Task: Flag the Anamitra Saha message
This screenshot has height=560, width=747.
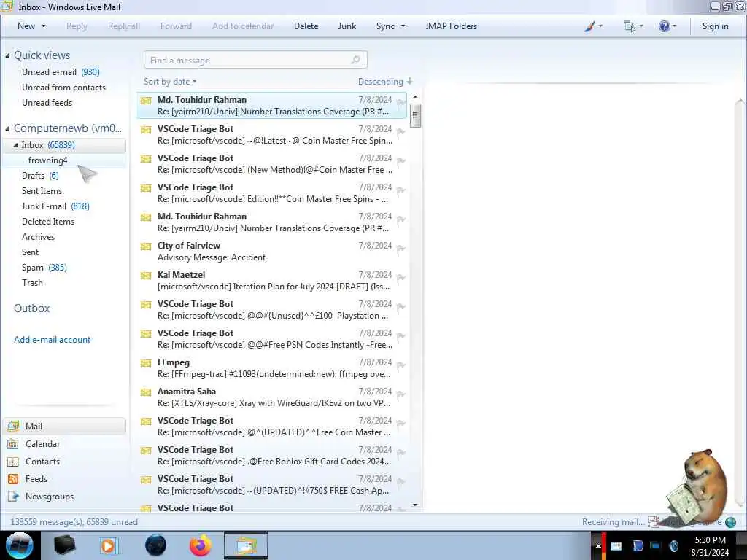Action: [401, 394]
